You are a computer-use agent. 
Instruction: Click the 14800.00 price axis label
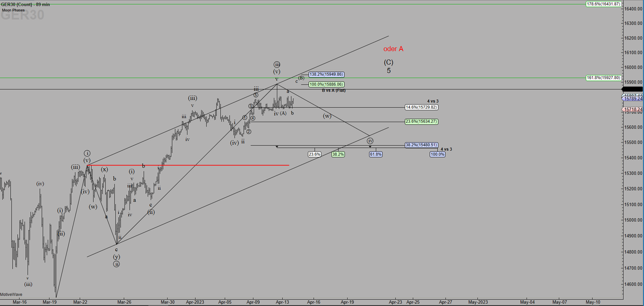633,251
